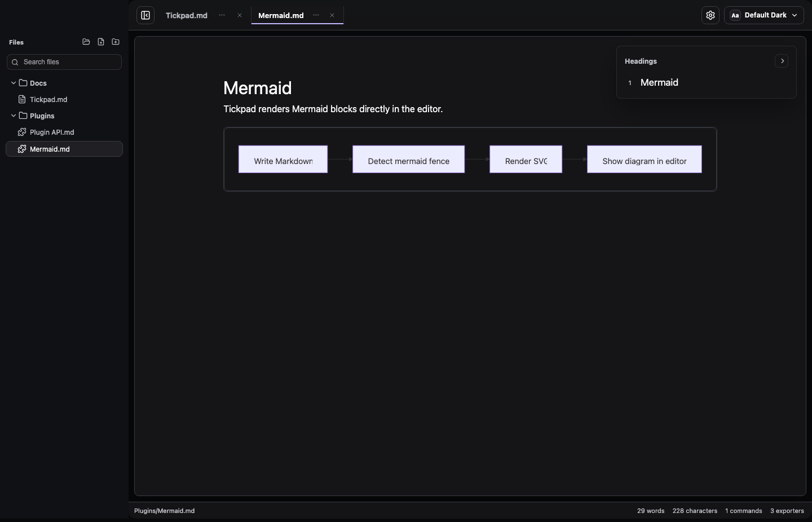Collapse the Docs folder chevron
The height and width of the screenshot is (522, 812).
coord(14,83)
